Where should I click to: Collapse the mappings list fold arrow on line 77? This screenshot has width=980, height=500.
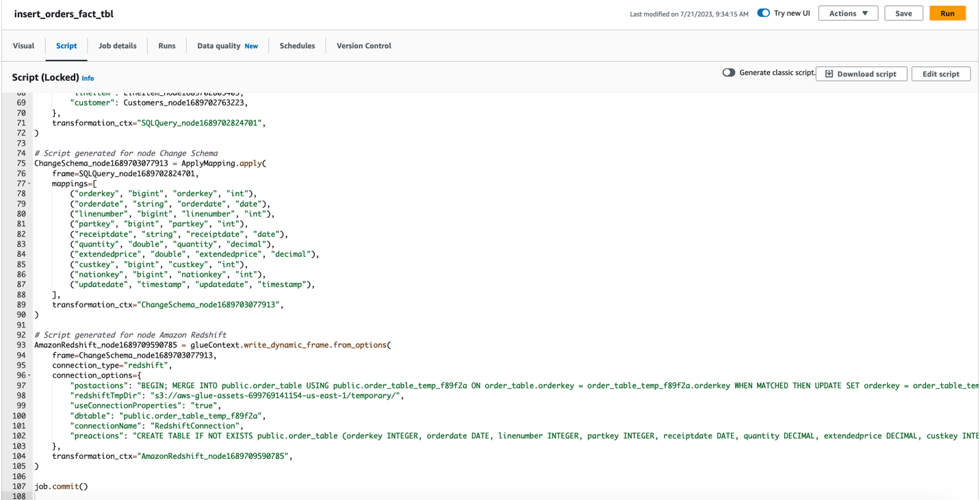(29, 184)
